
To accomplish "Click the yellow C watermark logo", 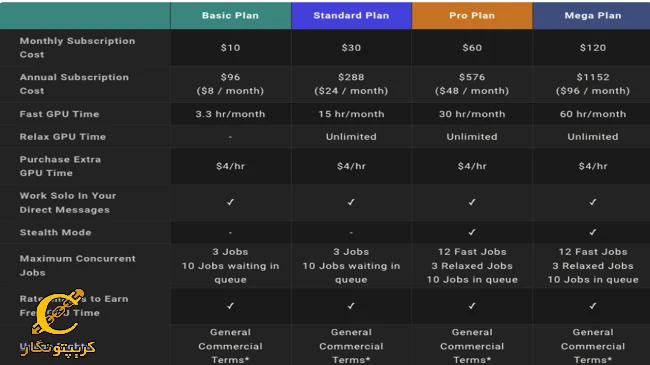I will 58,312.
